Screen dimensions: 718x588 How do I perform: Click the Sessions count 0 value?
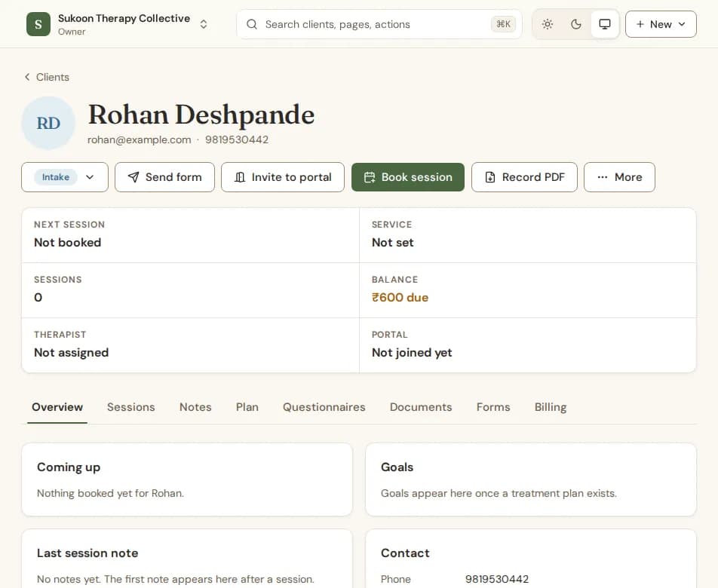coord(38,298)
